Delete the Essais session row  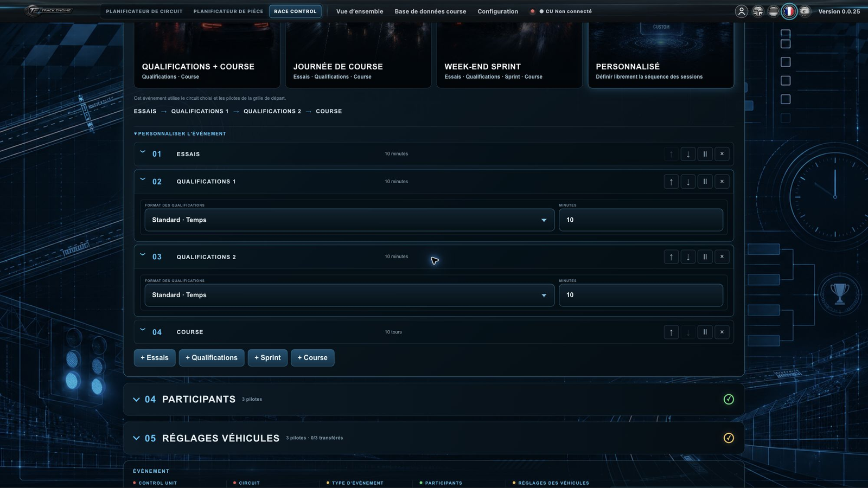(x=722, y=154)
